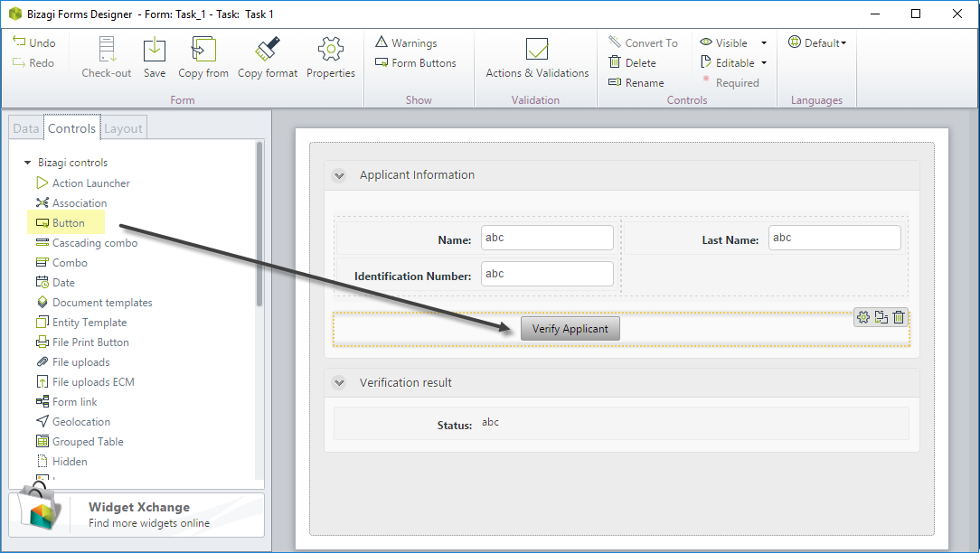Click the Name input field
This screenshot has width=980, height=553.
pyautogui.click(x=547, y=238)
